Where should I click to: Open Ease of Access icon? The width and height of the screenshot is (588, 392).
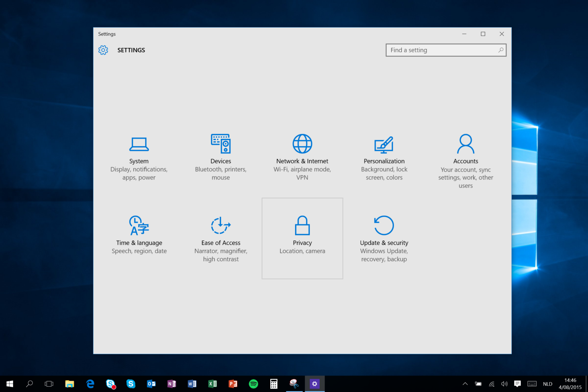[x=220, y=225]
